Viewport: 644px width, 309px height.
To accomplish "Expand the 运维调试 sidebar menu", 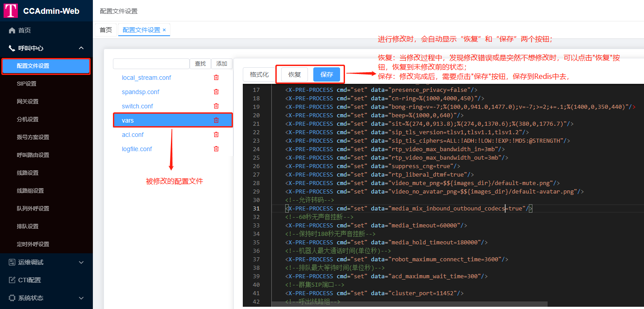I will tap(81, 262).
